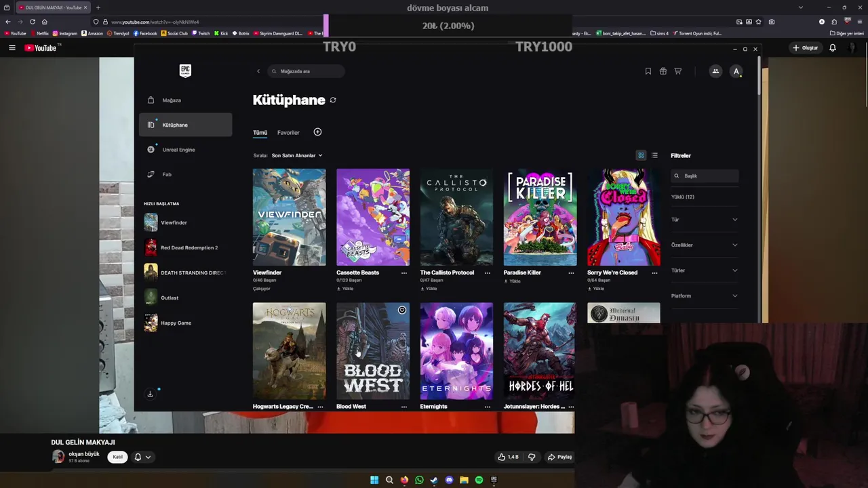Viewport: 868px width, 488px height.
Task: Open the Son Satın Alınanlar sort dropdown
Action: (297, 155)
